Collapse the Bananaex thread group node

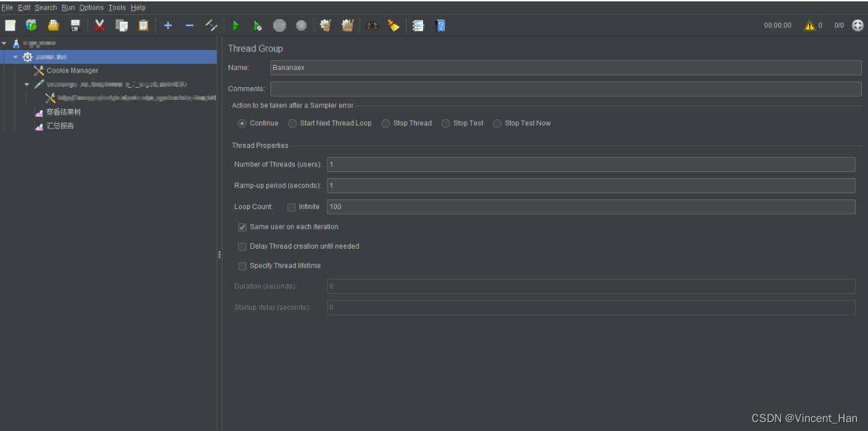point(15,56)
